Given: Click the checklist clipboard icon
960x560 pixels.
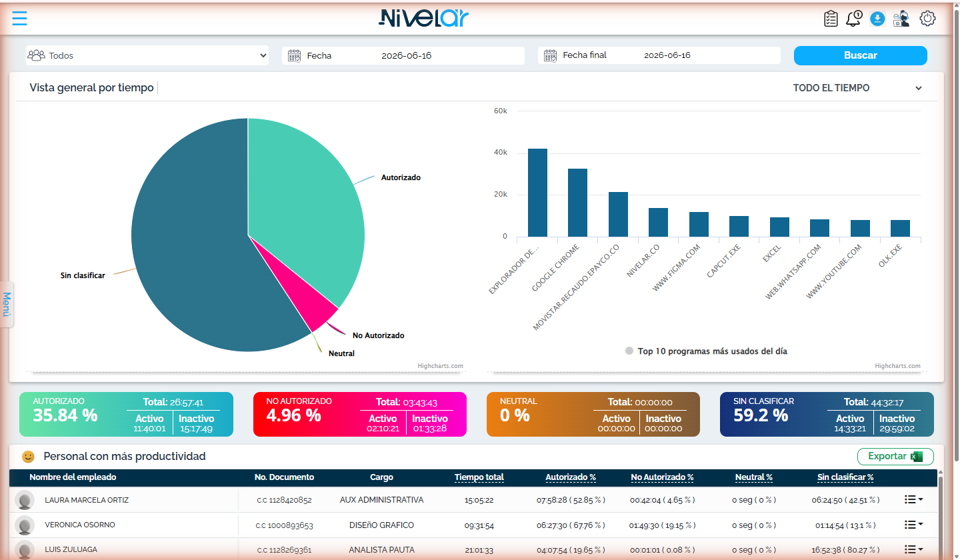Looking at the screenshot, I should click(x=831, y=19).
